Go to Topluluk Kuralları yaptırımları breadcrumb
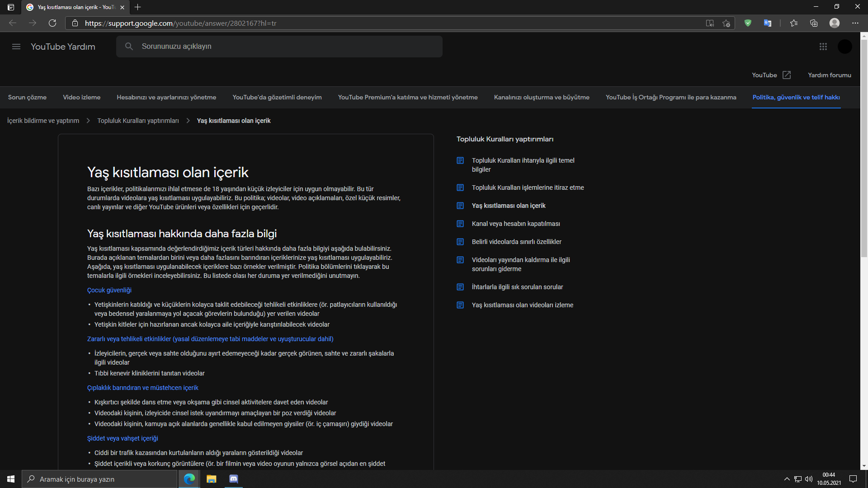The height and width of the screenshot is (488, 868). [x=138, y=121]
